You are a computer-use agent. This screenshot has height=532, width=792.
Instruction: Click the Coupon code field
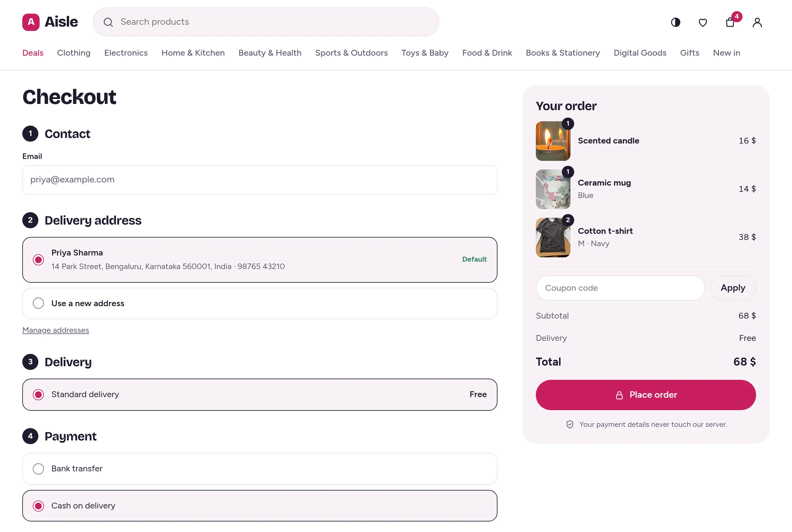620,288
